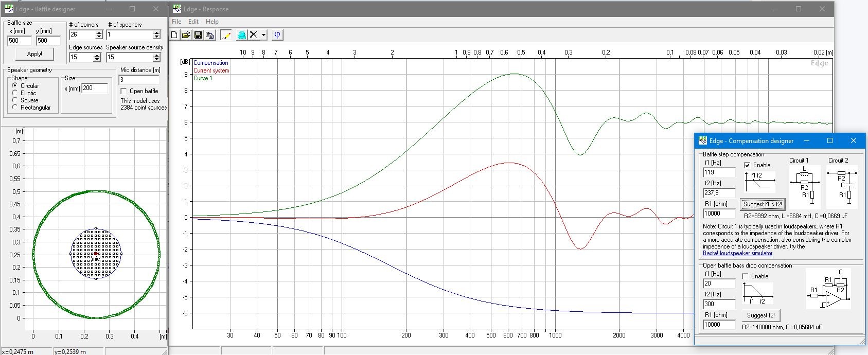Viewport: 868px width, 355px height.
Task: Click the Copy toolbar icon
Action: 209,35
